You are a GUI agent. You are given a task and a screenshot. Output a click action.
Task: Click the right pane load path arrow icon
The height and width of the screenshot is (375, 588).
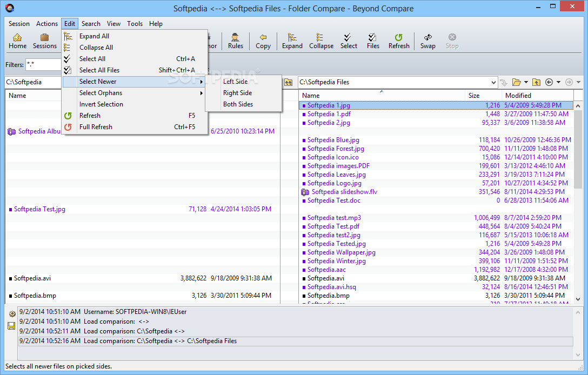pyautogui.click(x=504, y=82)
